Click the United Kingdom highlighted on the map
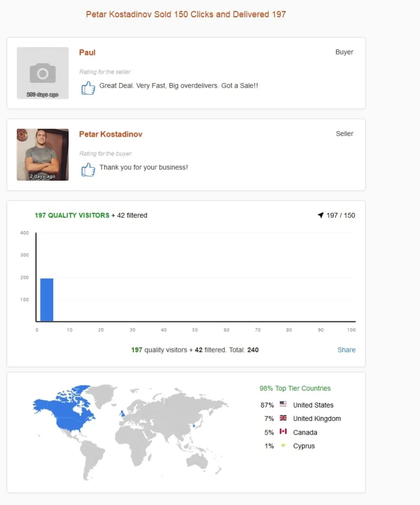The height and width of the screenshot is (505, 420). pos(122,414)
